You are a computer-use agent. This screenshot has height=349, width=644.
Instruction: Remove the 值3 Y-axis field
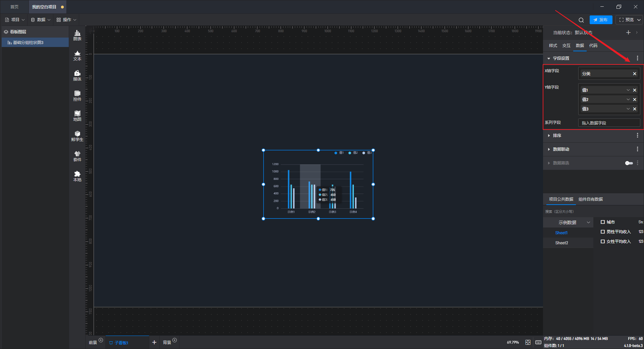click(x=635, y=109)
